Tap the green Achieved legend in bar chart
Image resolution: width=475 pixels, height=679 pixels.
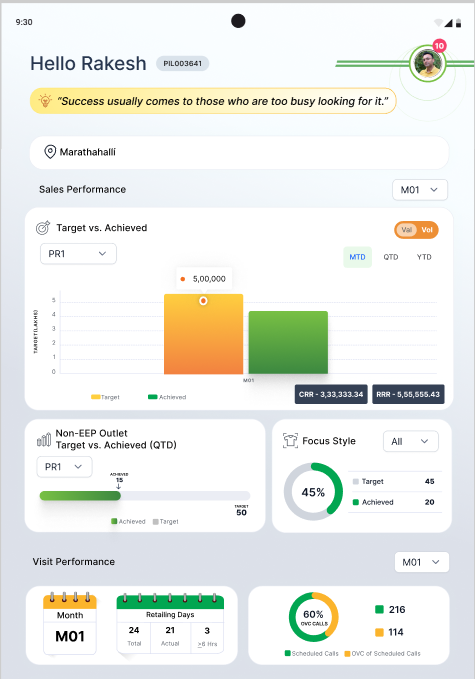click(x=167, y=397)
